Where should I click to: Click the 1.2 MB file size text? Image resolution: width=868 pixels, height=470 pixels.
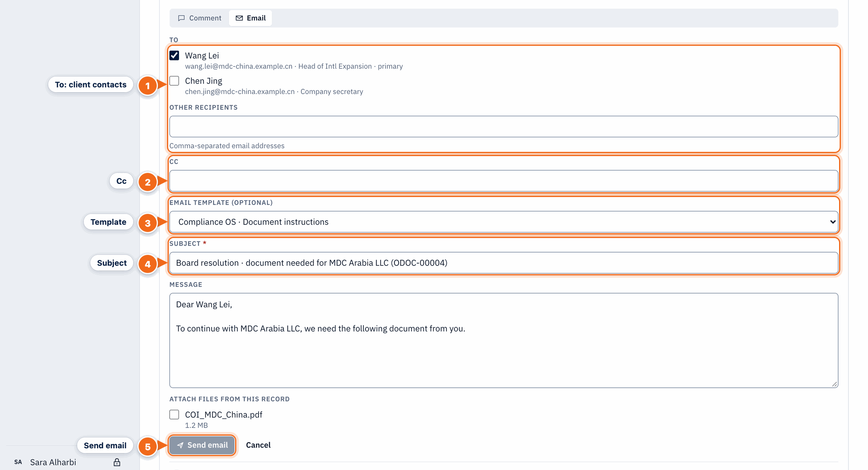196,425
